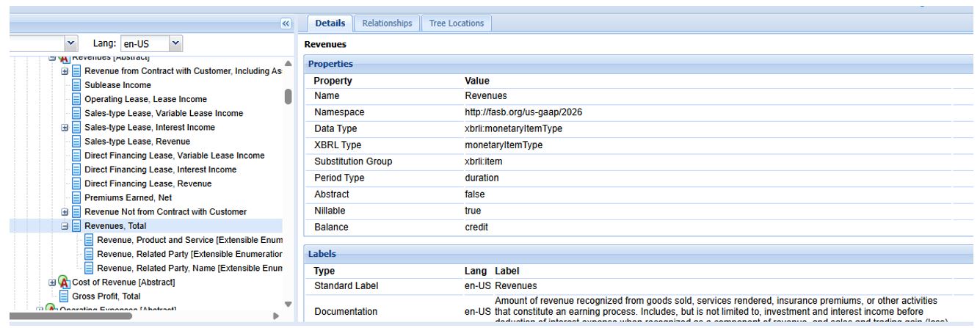
Task: Click the Gross Profit, Total element icon
Action: click(65, 296)
